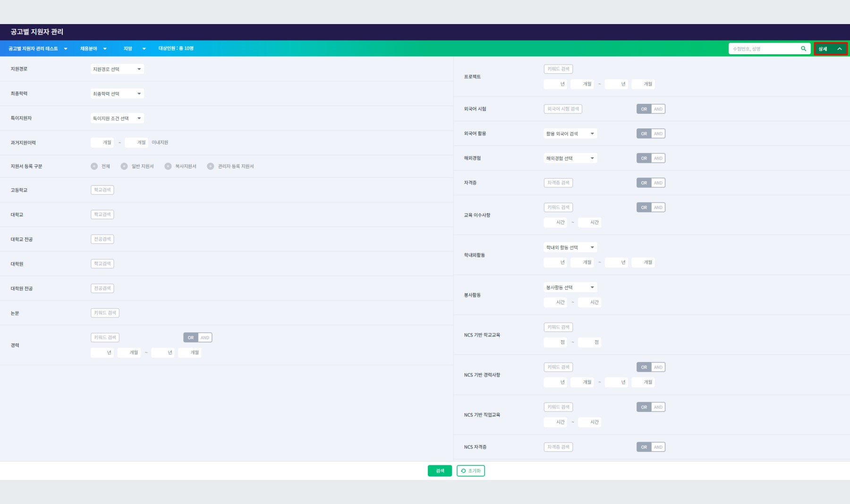Open the 봉사활동 선택 dropdown
850x504 pixels.
tap(570, 287)
